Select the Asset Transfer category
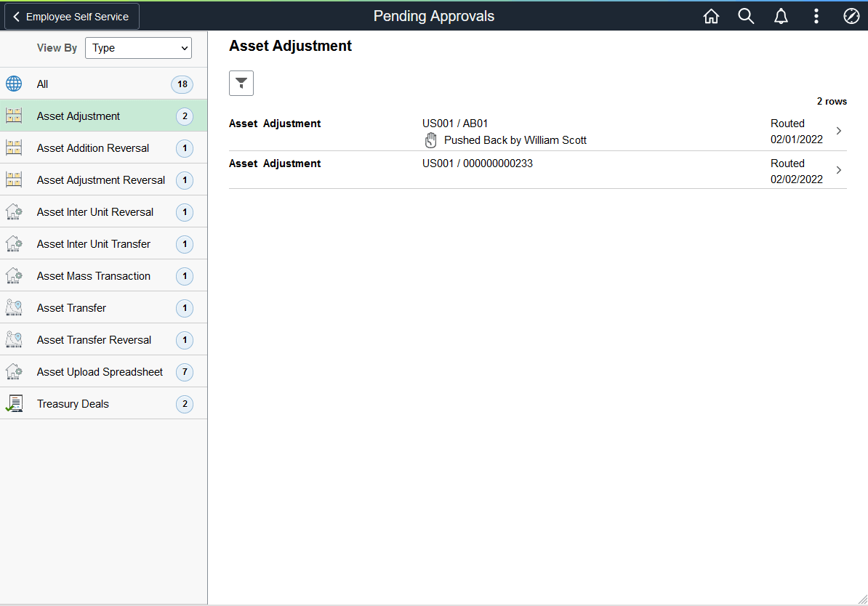 click(71, 307)
